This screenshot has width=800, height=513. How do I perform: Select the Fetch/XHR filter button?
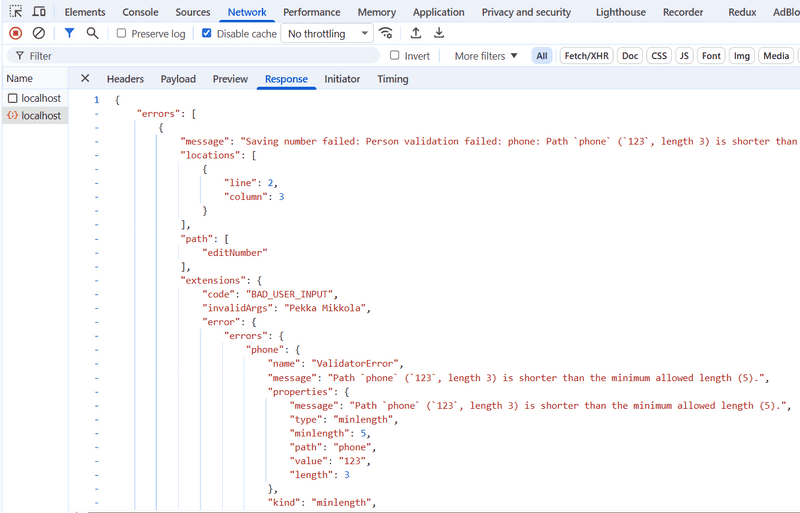coord(586,56)
